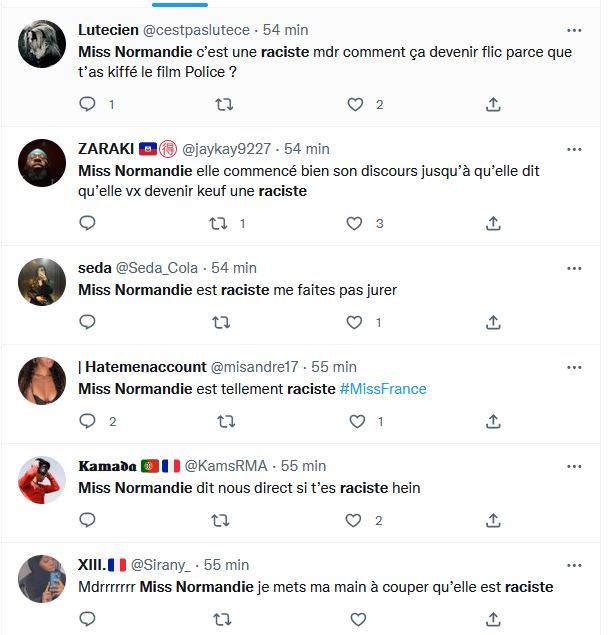The height and width of the screenshot is (635, 609).
Task: View Kamada's profile picture
Action: point(42,480)
